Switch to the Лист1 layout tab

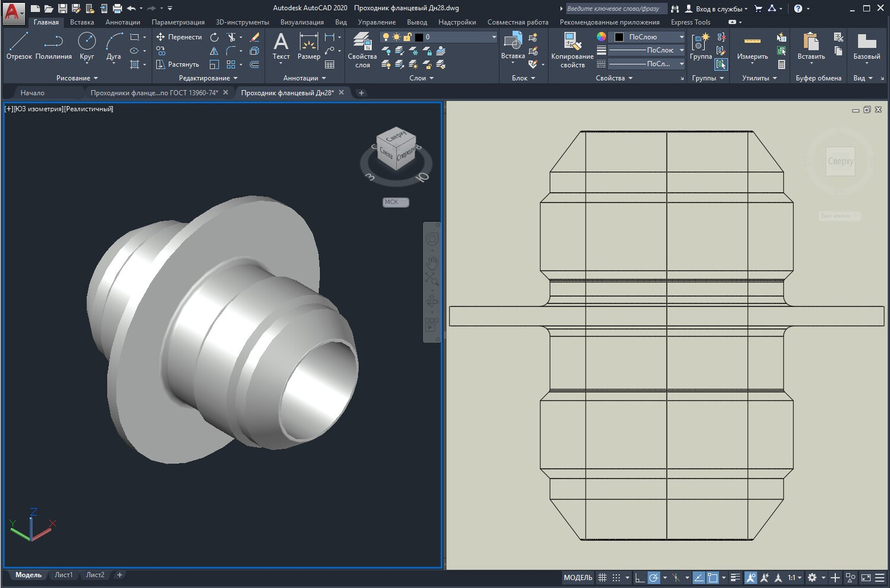pos(63,575)
